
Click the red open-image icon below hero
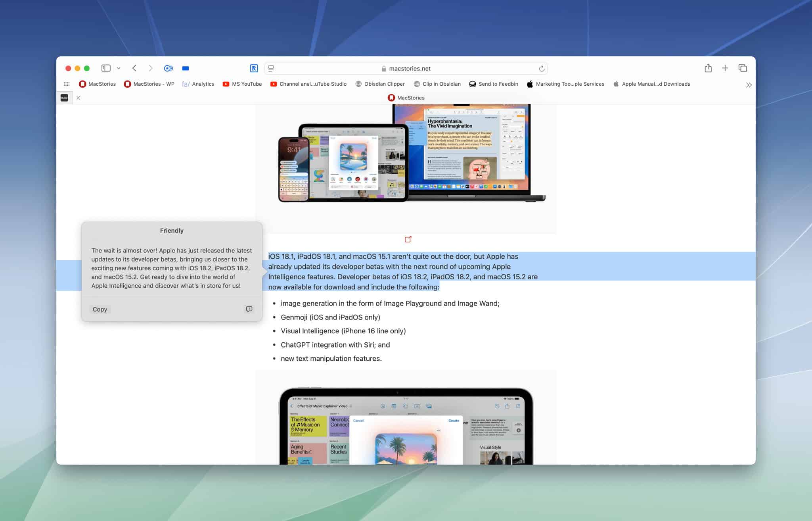[x=408, y=239]
